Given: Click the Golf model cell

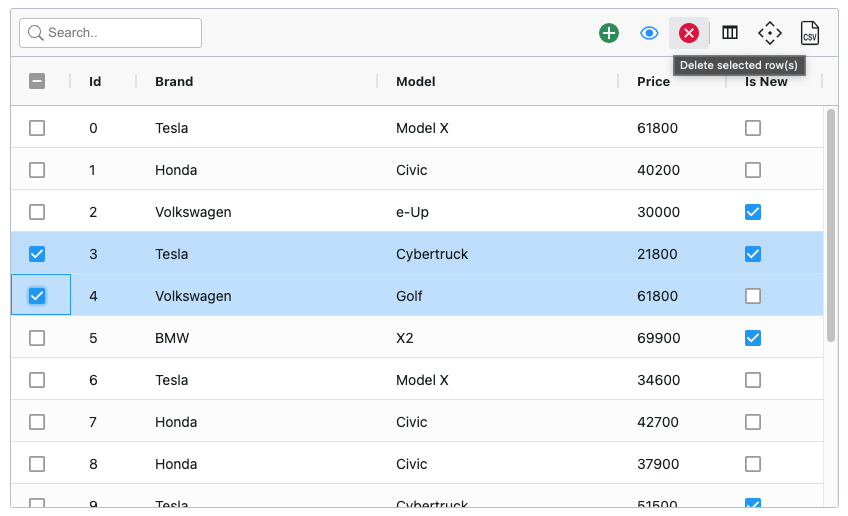Looking at the screenshot, I should (409, 296).
